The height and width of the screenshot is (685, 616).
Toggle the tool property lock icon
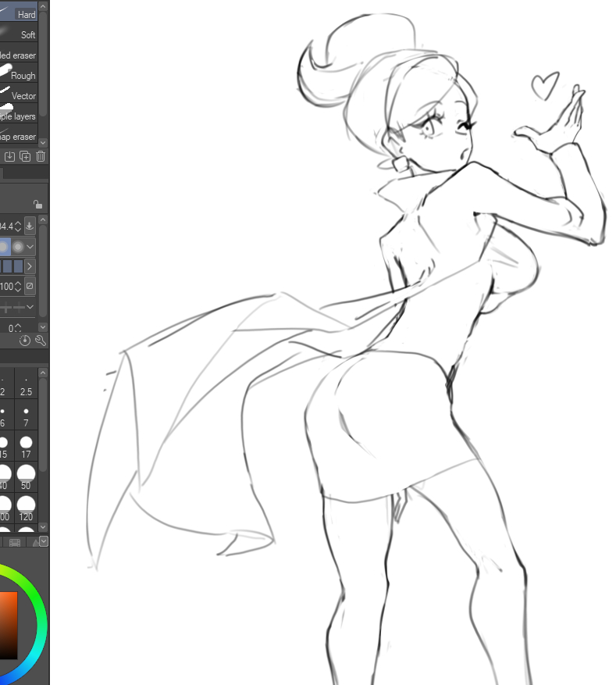(37, 205)
